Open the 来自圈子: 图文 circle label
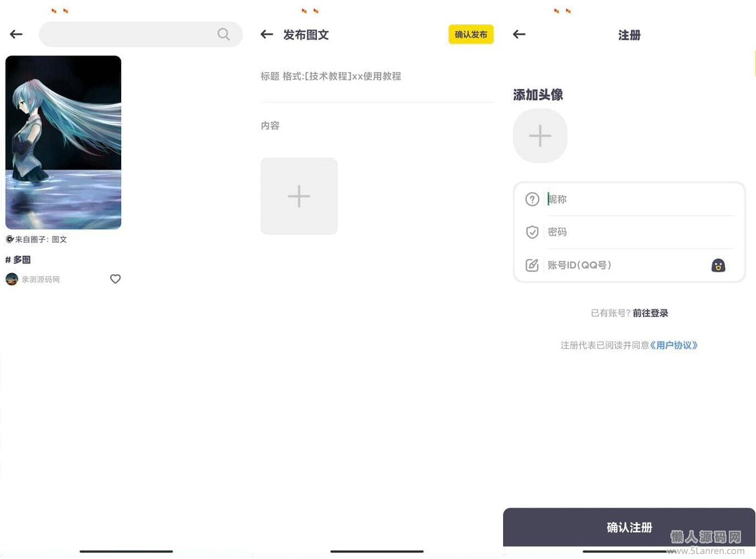 click(41, 239)
